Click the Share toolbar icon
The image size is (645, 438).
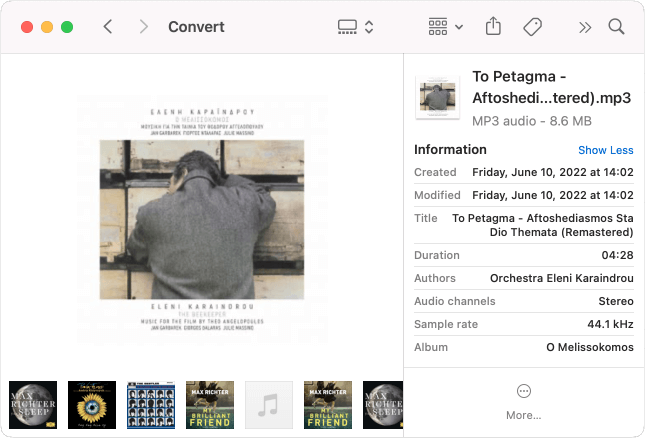(493, 27)
